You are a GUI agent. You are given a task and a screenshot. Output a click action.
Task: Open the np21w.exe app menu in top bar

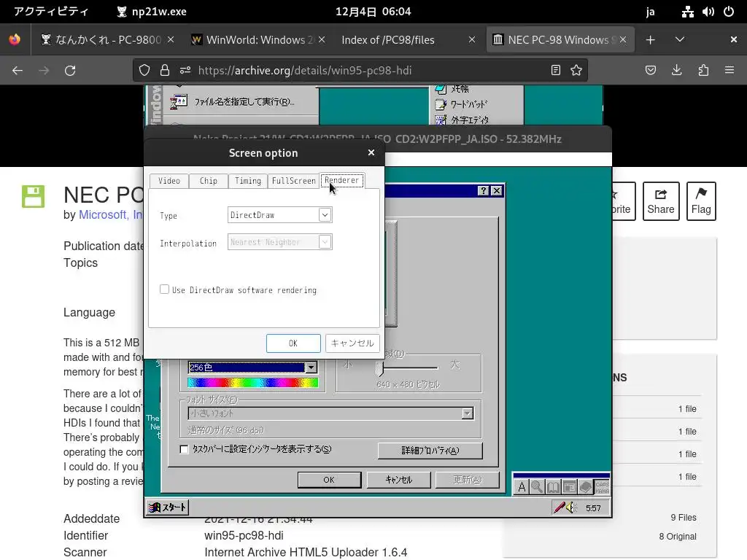[152, 12]
